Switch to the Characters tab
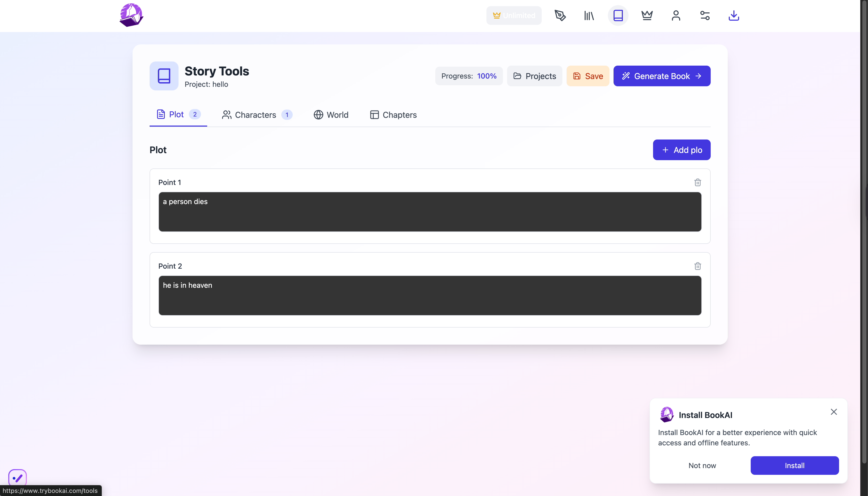 [x=257, y=115]
